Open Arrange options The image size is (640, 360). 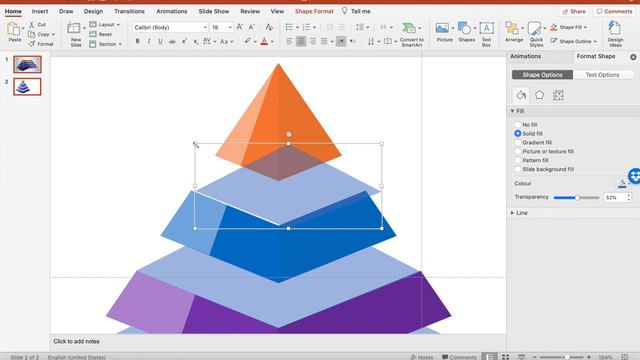[513, 32]
